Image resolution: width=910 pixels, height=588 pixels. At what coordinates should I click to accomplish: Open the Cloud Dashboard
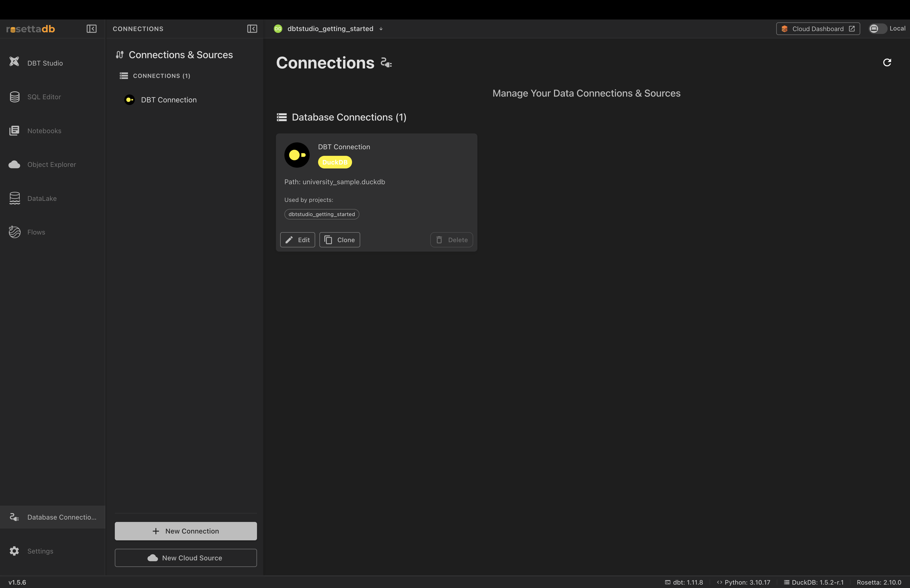coord(818,29)
